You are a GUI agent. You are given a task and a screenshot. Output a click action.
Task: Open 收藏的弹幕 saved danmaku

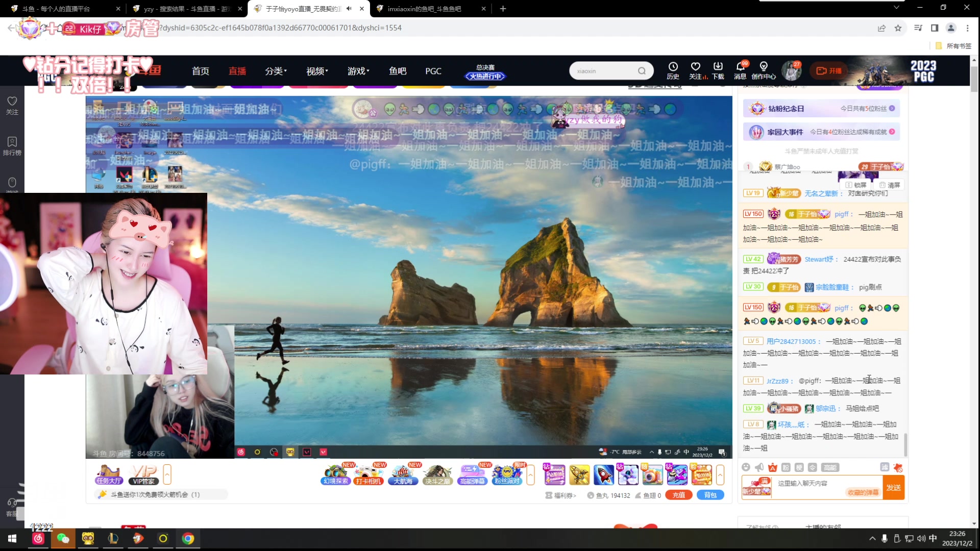pyautogui.click(x=863, y=492)
